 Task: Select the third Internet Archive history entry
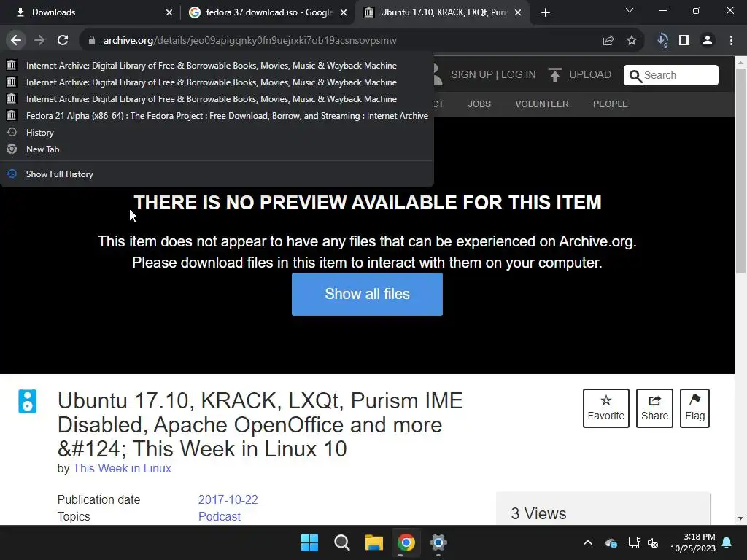pos(217,98)
